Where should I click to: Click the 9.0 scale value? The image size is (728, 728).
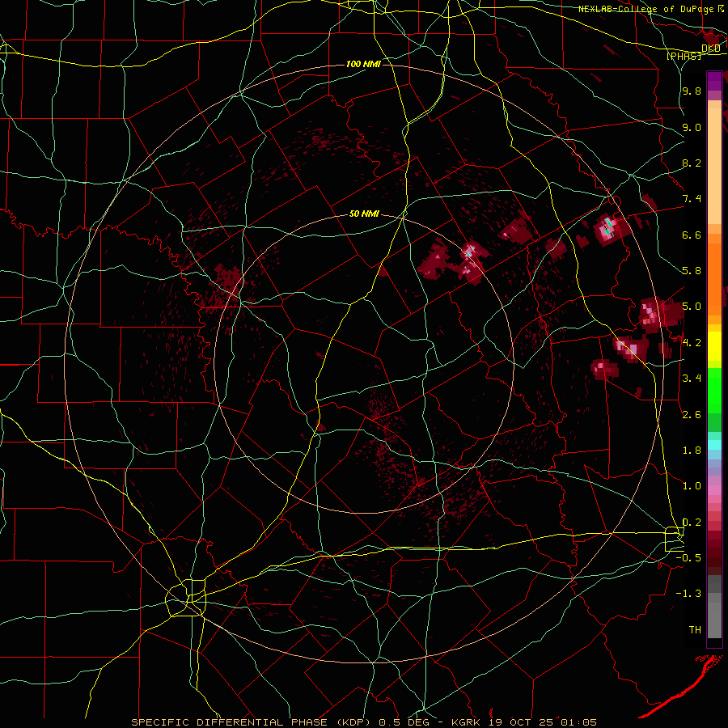coord(692,127)
